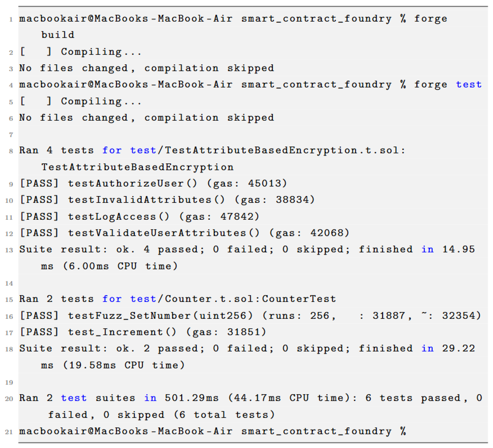Click the '501.29ms' total run time
Image resolution: width=493 pixels, height=448 pixels.
191,398
